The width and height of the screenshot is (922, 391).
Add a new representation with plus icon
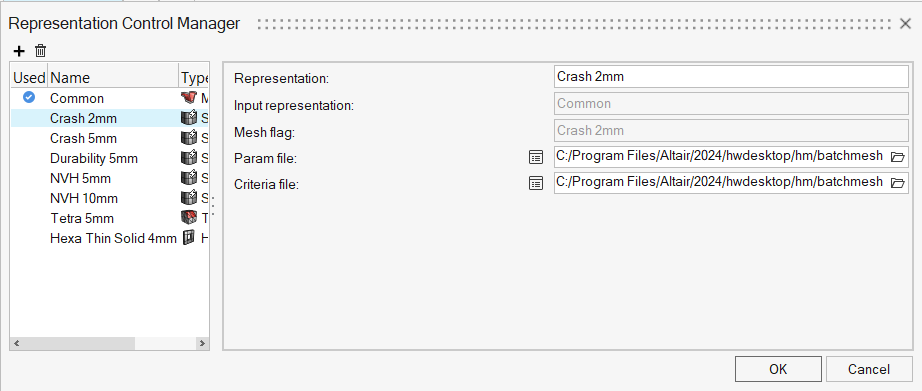point(19,51)
